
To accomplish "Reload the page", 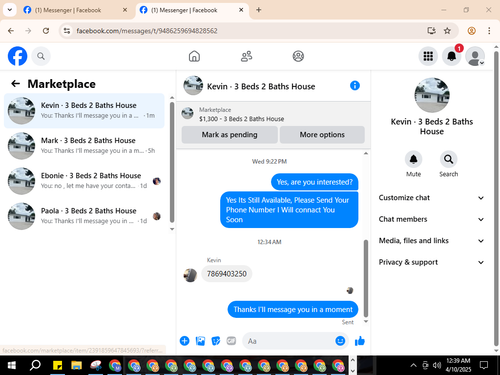I will pos(46,31).
